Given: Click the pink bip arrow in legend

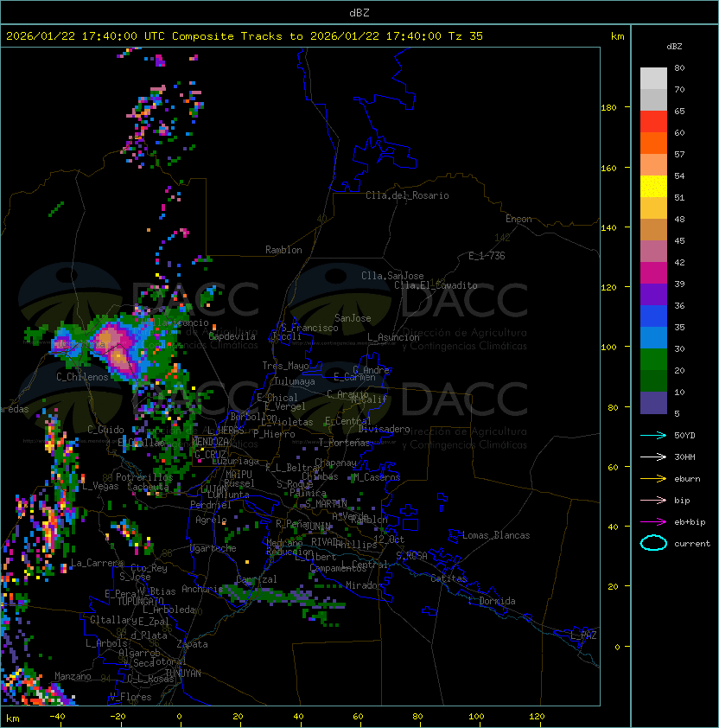Looking at the screenshot, I should point(653,501).
